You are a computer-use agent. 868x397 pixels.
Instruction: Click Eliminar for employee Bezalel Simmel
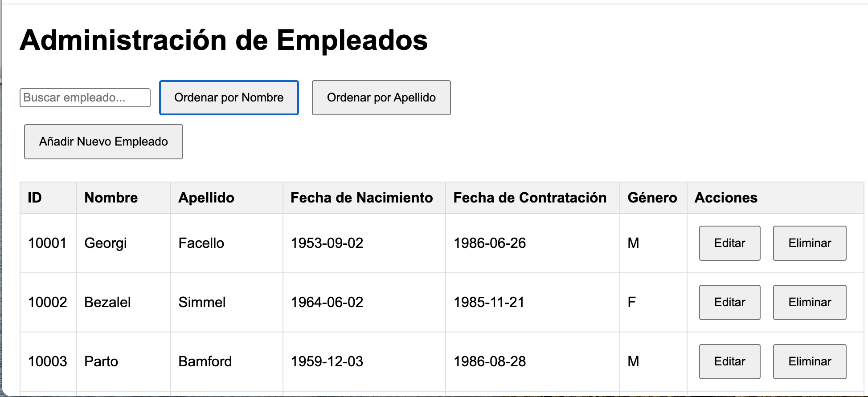pyautogui.click(x=809, y=302)
